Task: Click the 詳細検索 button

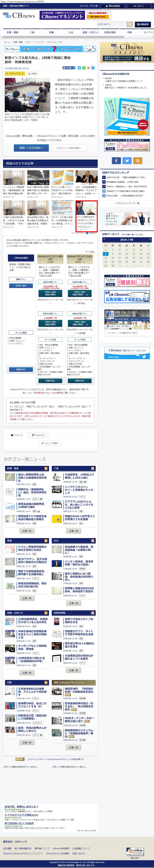Action: (x=143, y=24)
